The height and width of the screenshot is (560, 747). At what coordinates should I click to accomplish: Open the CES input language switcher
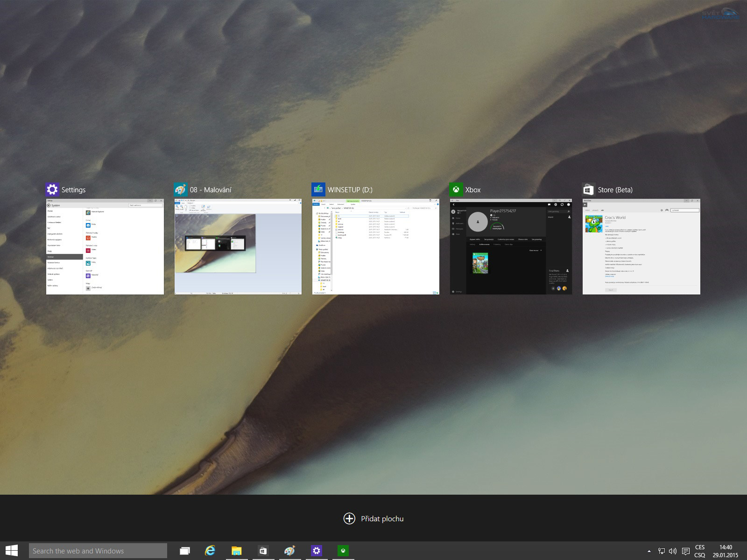pos(699,551)
